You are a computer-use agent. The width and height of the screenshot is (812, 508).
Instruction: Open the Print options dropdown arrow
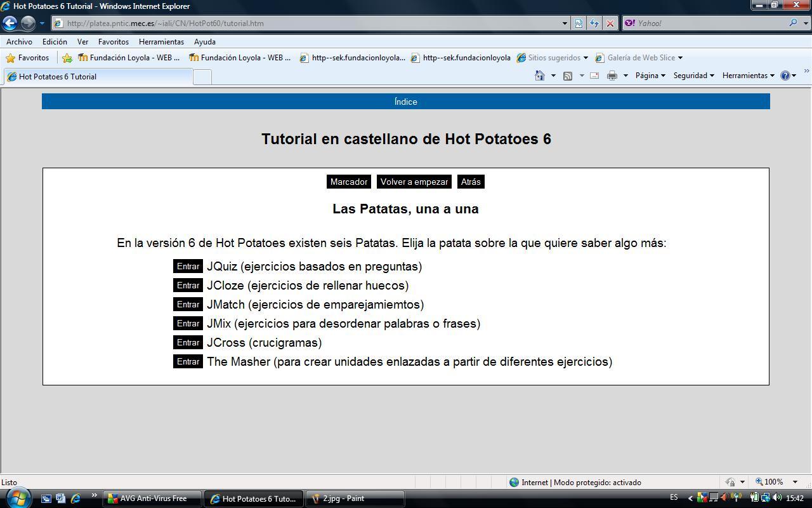click(x=625, y=76)
